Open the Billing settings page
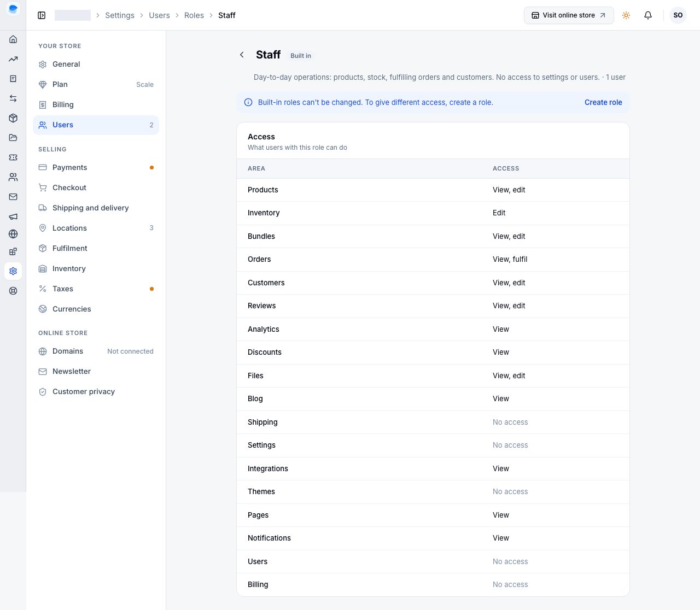700x610 pixels. click(x=96, y=105)
